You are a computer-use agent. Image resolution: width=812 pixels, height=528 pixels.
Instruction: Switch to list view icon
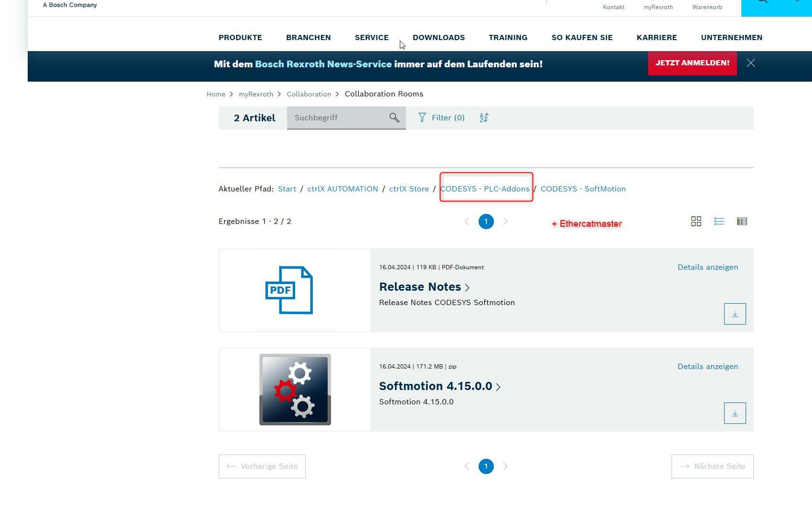tap(719, 221)
